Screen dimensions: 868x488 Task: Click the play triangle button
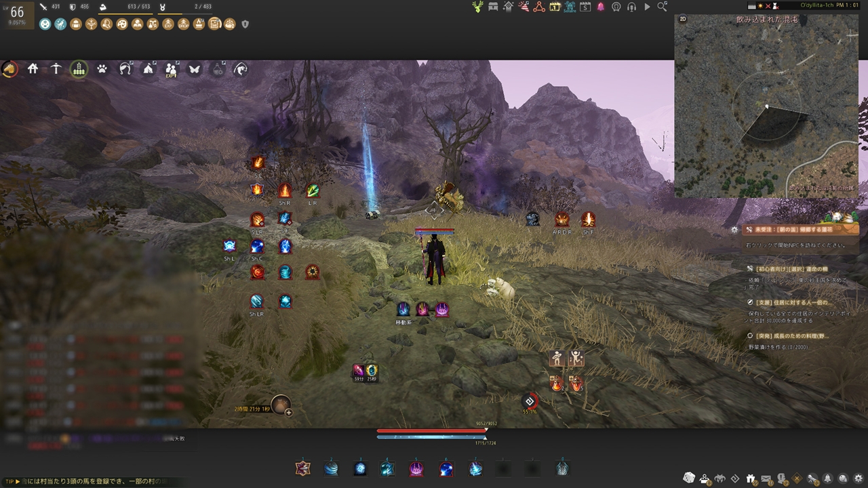click(647, 7)
